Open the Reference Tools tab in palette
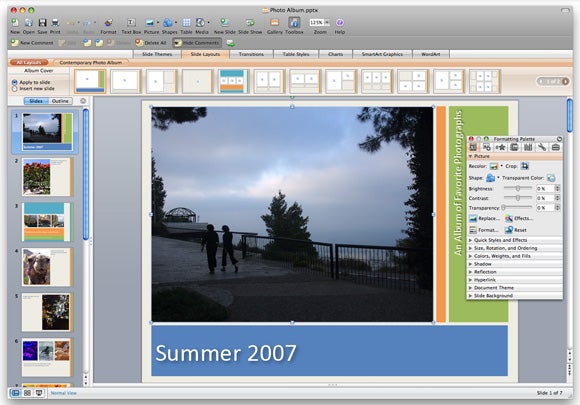Viewport: 580px width, 405px height. 528,148
